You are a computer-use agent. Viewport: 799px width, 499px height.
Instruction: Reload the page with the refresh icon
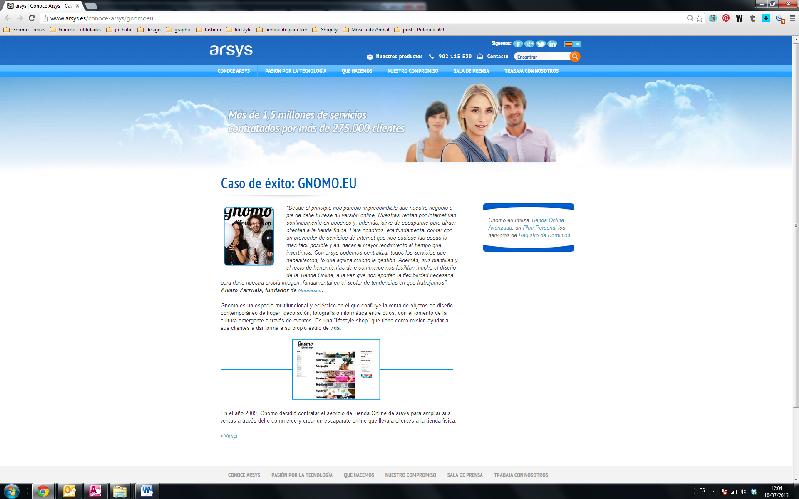click(32, 18)
